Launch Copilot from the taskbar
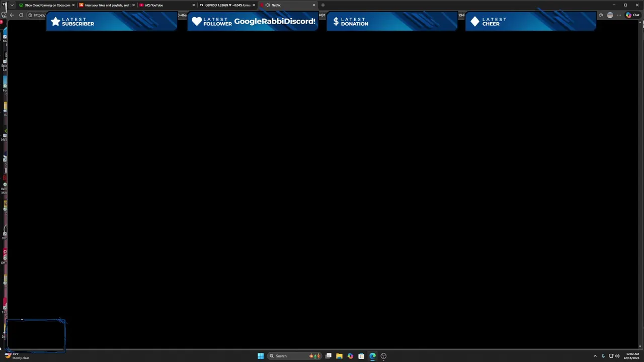The width and height of the screenshot is (644, 362). click(351, 356)
